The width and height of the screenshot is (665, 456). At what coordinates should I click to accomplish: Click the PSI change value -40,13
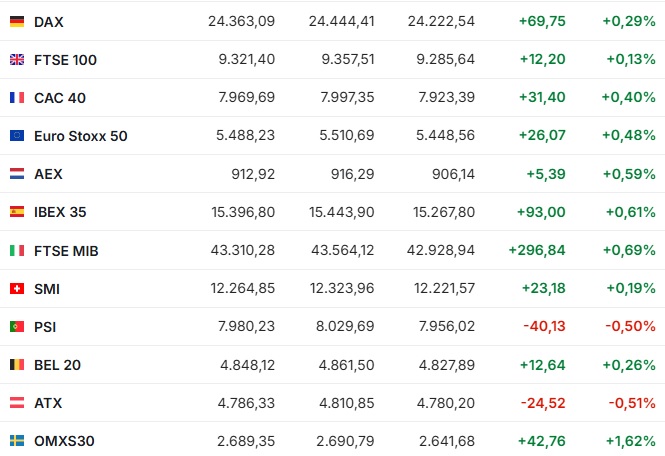point(544,326)
